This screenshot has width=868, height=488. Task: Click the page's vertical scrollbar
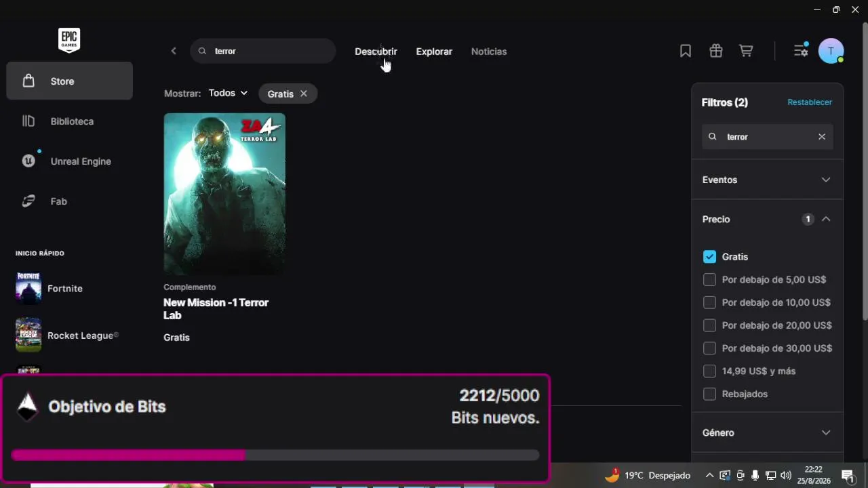(x=865, y=171)
